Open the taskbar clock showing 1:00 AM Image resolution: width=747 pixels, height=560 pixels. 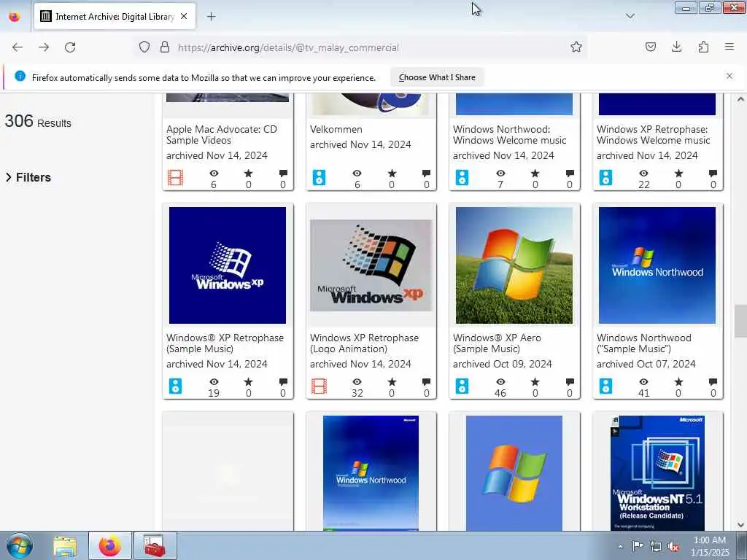pos(710,546)
